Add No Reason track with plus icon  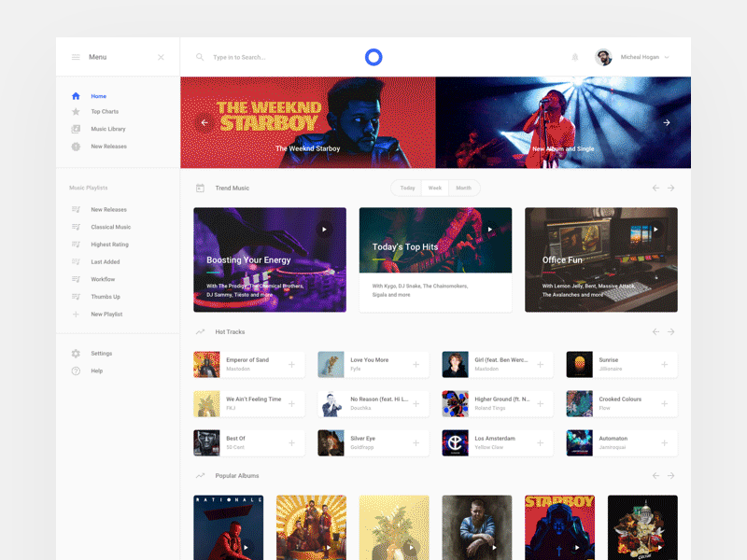[x=416, y=404]
